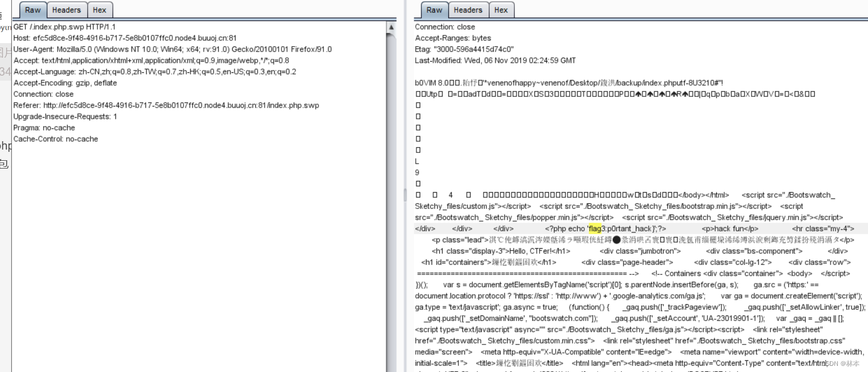Screen dimensions: 868x372
Task: Click the 'Hello, CTFer!' h1 line
Action: pos(501,251)
